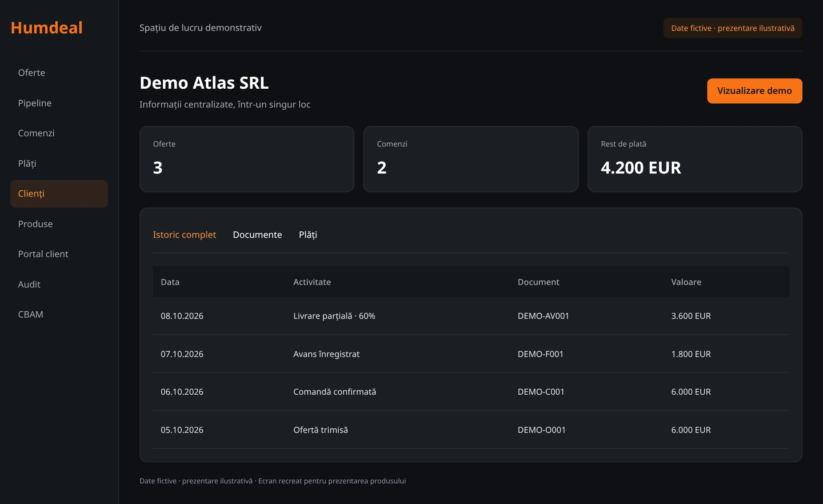This screenshot has height=504, width=823.
Task: Select the Ofertă trimisă activity
Action: (x=321, y=430)
